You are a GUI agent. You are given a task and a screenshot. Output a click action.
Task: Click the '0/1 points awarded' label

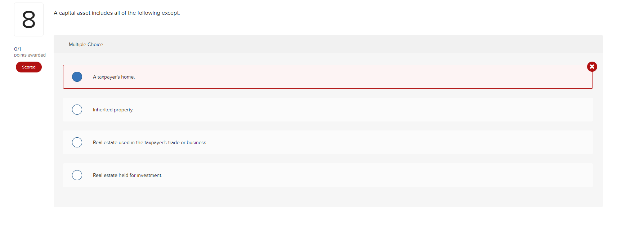pyautogui.click(x=30, y=52)
